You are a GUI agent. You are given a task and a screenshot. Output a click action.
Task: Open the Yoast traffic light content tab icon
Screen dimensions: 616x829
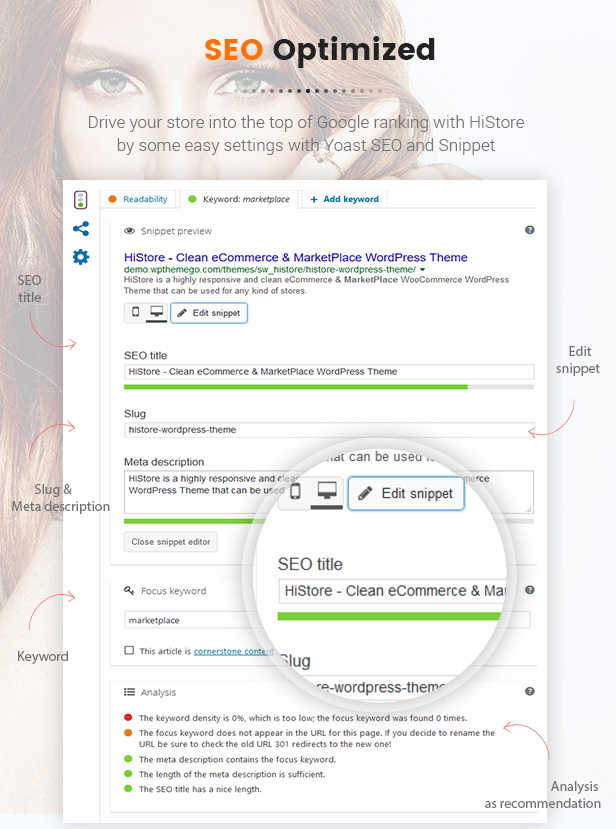[x=80, y=200]
